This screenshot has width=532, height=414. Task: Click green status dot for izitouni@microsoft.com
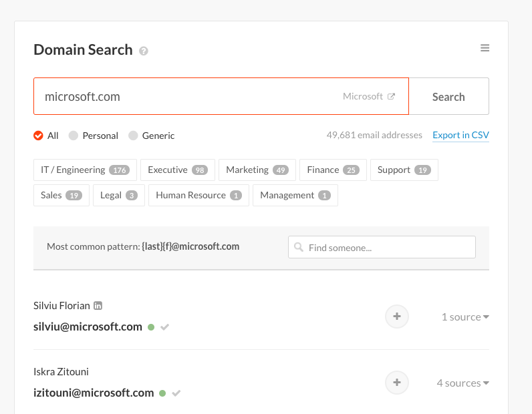(x=162, y=393)
